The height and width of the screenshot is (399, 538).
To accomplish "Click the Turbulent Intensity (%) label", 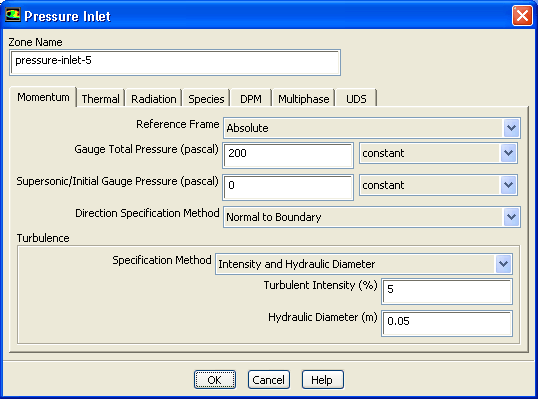I will point(320,285).
